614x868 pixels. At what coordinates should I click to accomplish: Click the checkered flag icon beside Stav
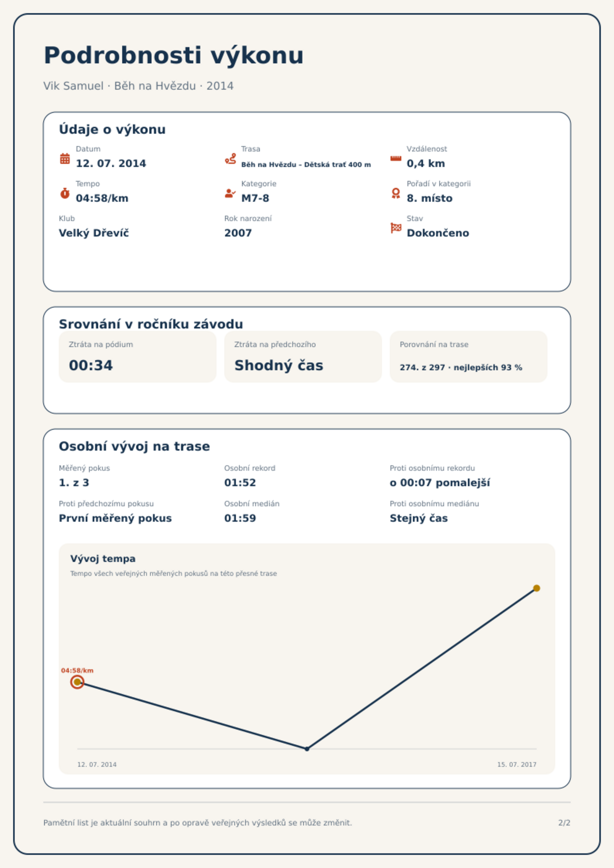click(396, 228)
